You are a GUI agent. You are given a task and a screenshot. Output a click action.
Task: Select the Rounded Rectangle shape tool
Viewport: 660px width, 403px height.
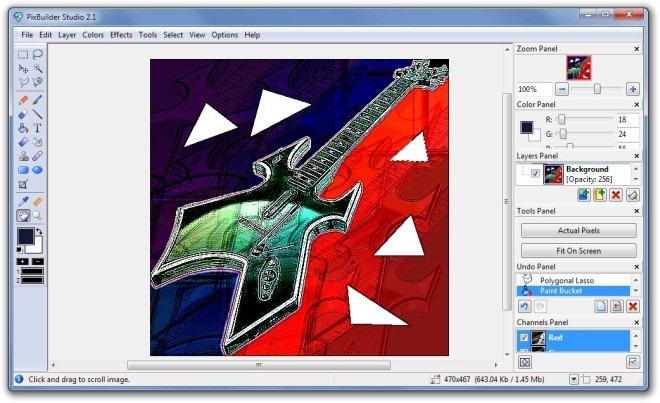pyautogui.click(x=23, y=170)
